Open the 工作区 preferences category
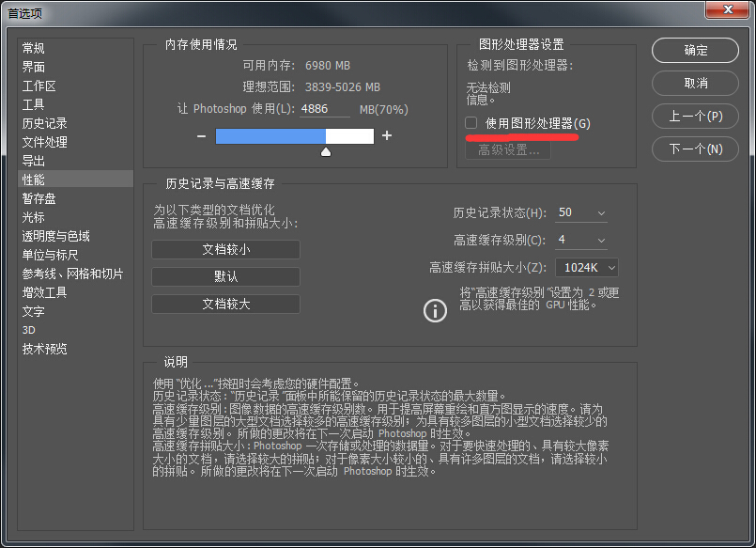Screen dimensions: 756x548 click(75, 86)
